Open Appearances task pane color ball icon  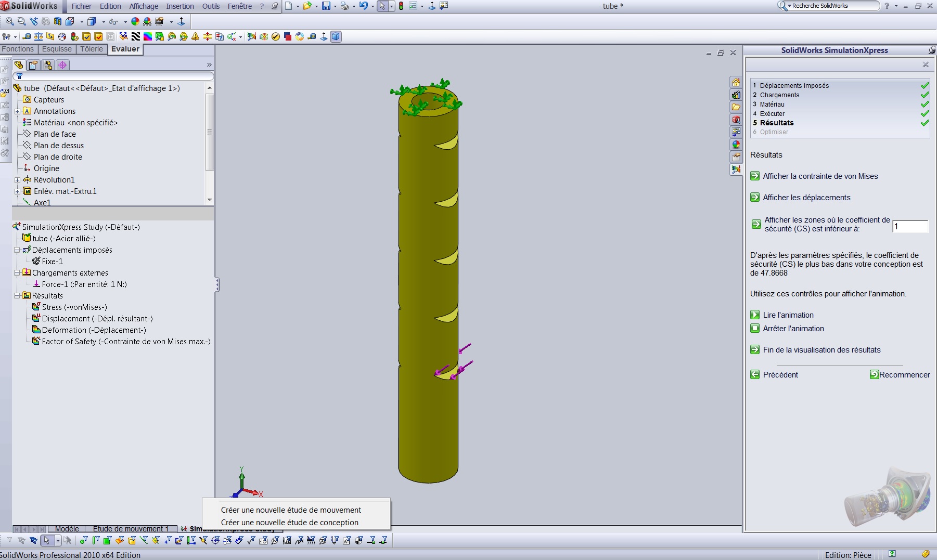(x=736, y=145)
